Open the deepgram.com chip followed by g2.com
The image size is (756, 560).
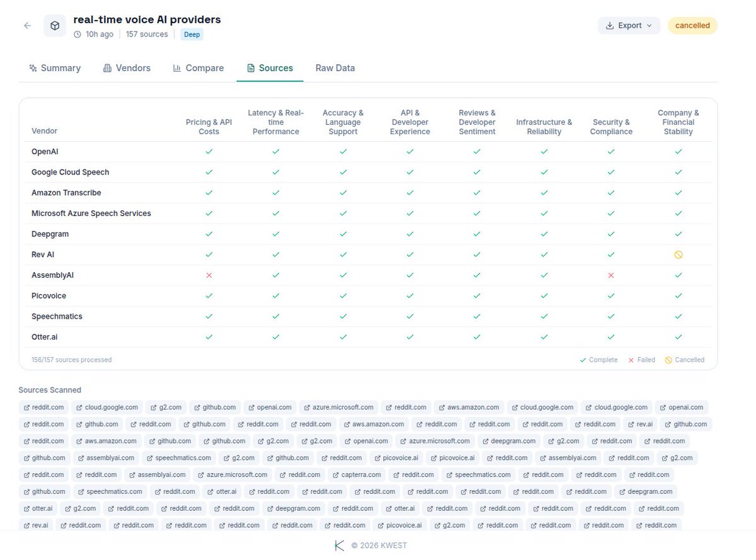coord(509,441)
